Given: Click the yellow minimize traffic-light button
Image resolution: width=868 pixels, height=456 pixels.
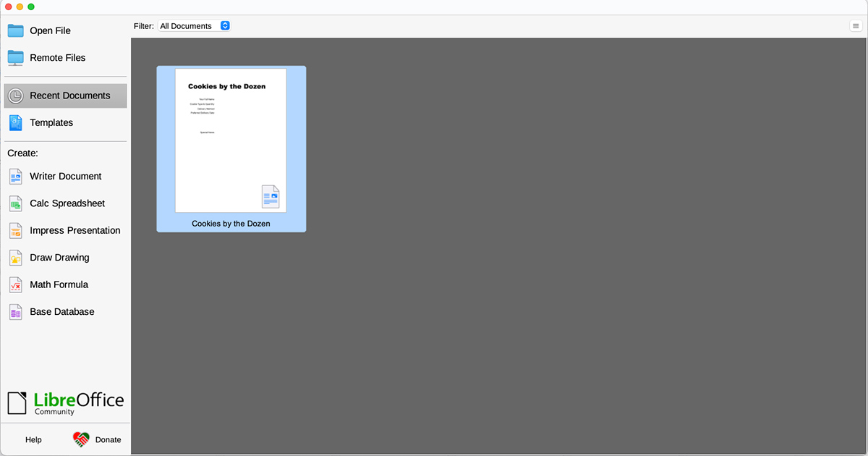Looking at the screenshot, I should pos(20,6).
